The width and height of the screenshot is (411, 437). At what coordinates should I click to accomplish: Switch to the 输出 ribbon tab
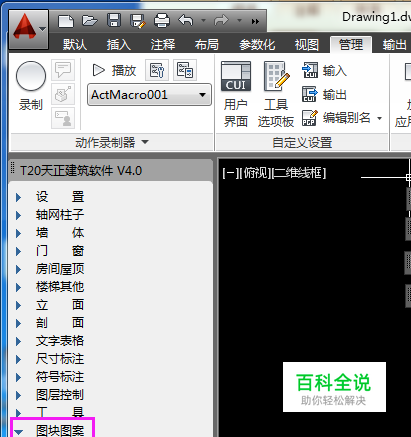[x=394, y=44]
